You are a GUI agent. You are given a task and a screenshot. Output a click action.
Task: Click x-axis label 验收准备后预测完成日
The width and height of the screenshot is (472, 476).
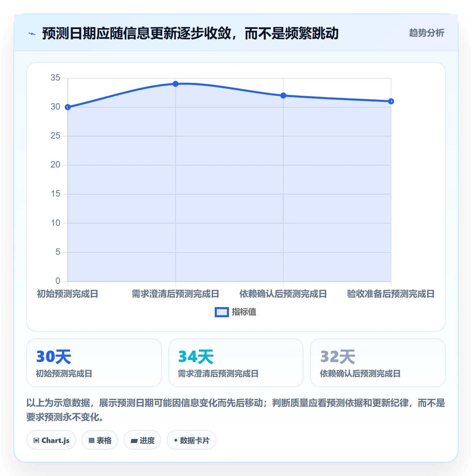coord(391,294)
